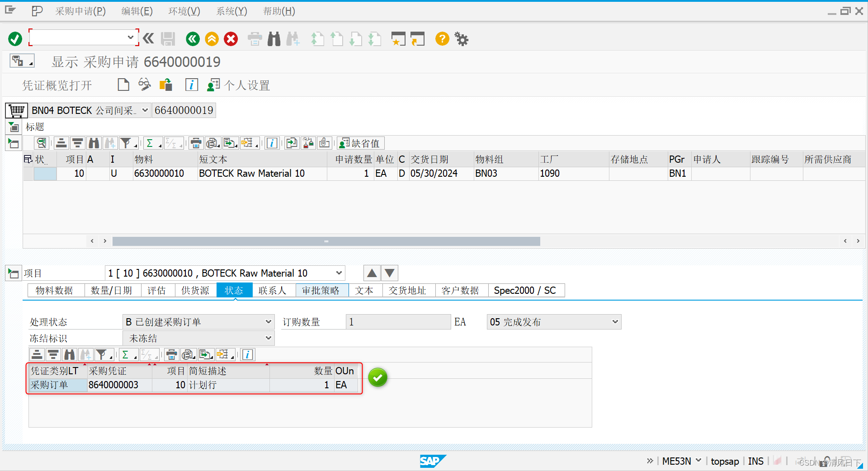Click Sum total icon in upper grid toolbar
Screen dimensions: 868x471
[x=152, y=143]
